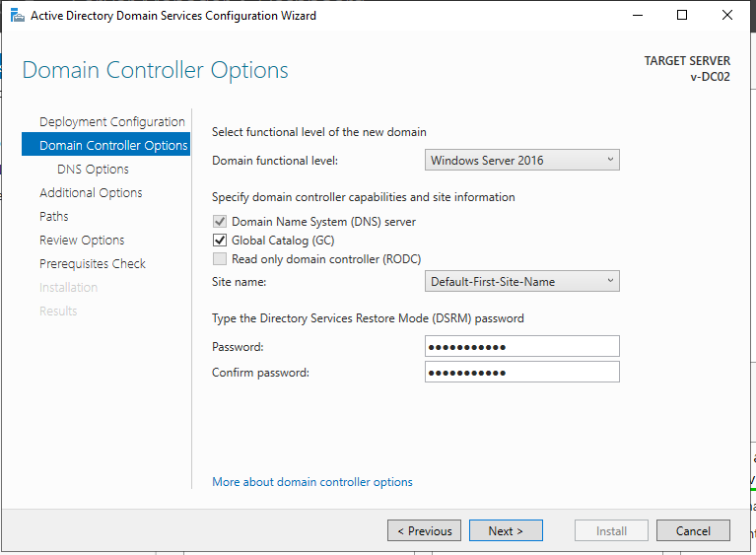756x555 pixels.
Task: Open the Domain functional level dropdown
Action: [x=521, y=160]
